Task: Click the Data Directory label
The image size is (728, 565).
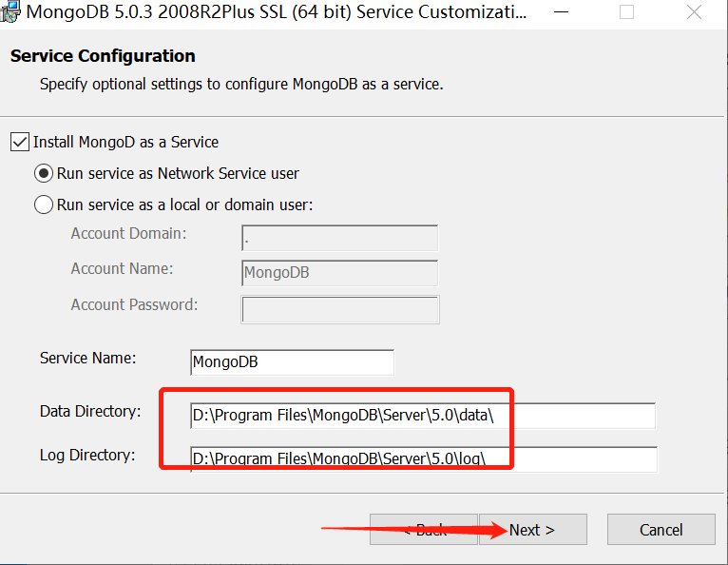Action: click(x=90, y=411)
